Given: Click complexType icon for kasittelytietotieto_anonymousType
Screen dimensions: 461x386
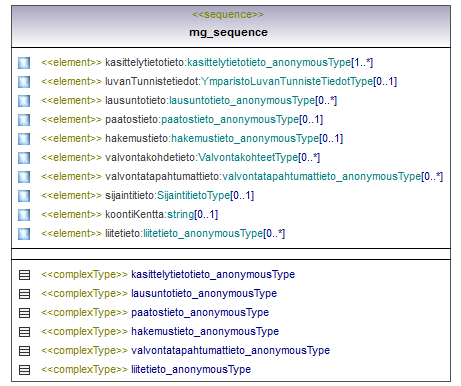Looking at the screenshot, I should 24,275.
